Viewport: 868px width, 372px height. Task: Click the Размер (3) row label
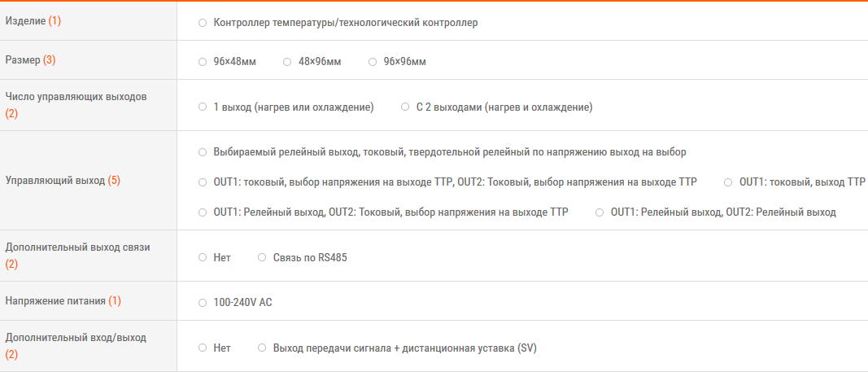[x=31, y=60]
